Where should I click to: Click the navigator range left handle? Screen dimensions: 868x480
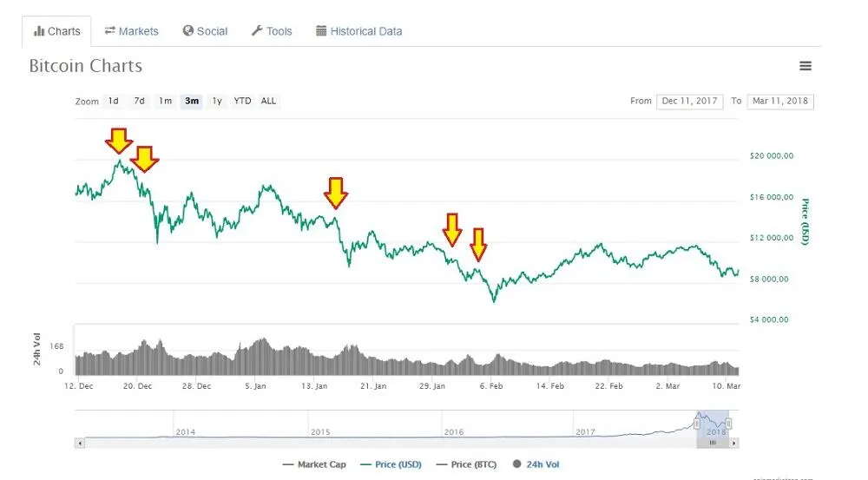(x=697, y=423)
